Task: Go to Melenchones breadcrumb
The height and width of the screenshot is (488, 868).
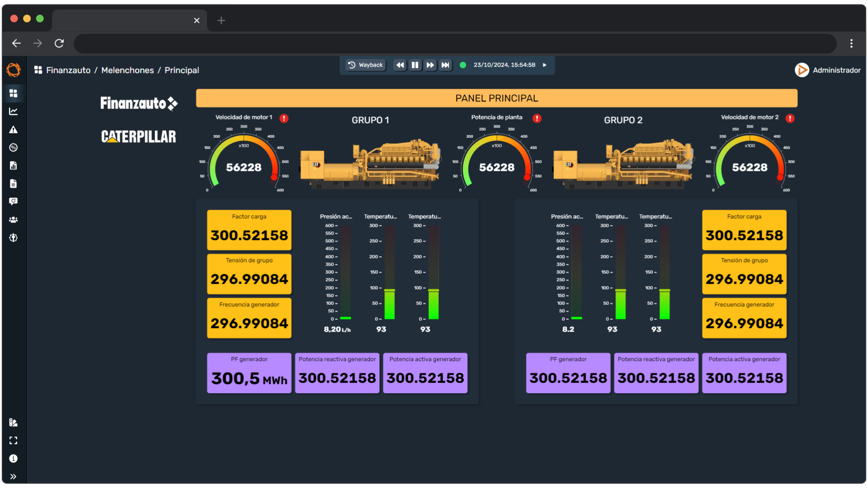Action: [127, 70]
